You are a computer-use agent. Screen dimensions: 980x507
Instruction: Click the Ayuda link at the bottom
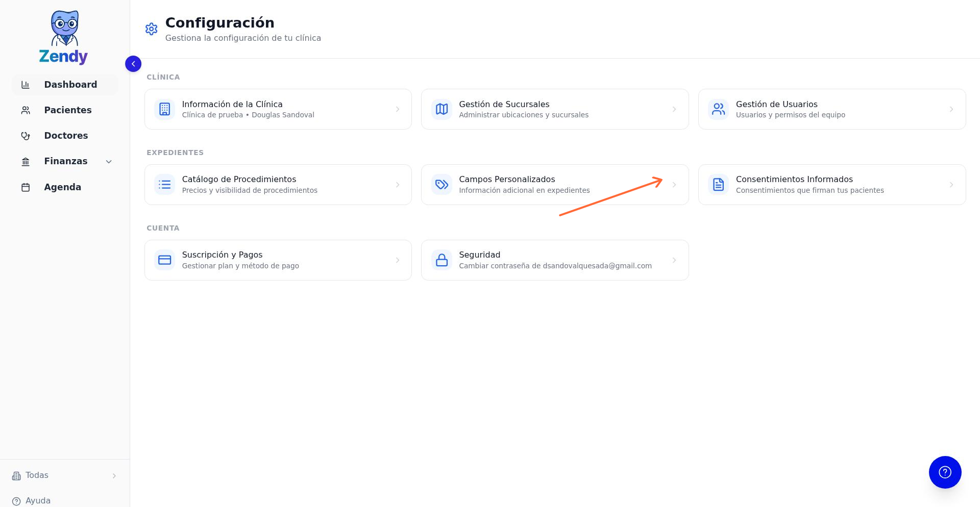coord(38,500)
